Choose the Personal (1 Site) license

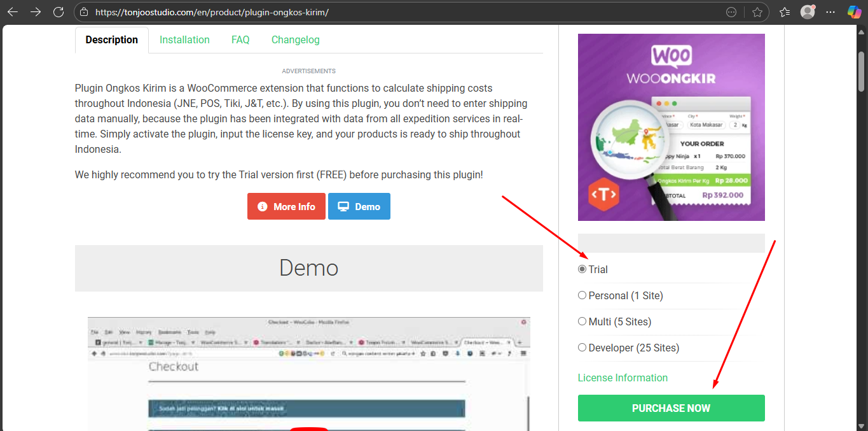click(582, 295)
